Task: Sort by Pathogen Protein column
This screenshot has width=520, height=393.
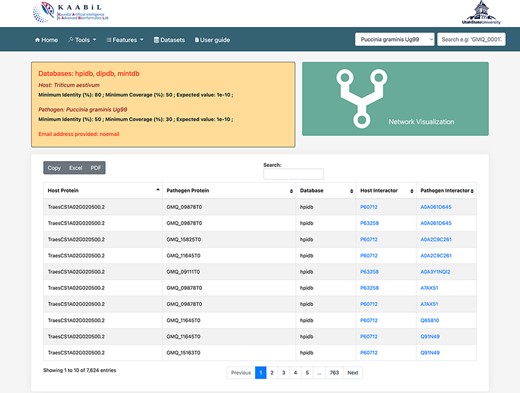Action: (x=229, y=191)
